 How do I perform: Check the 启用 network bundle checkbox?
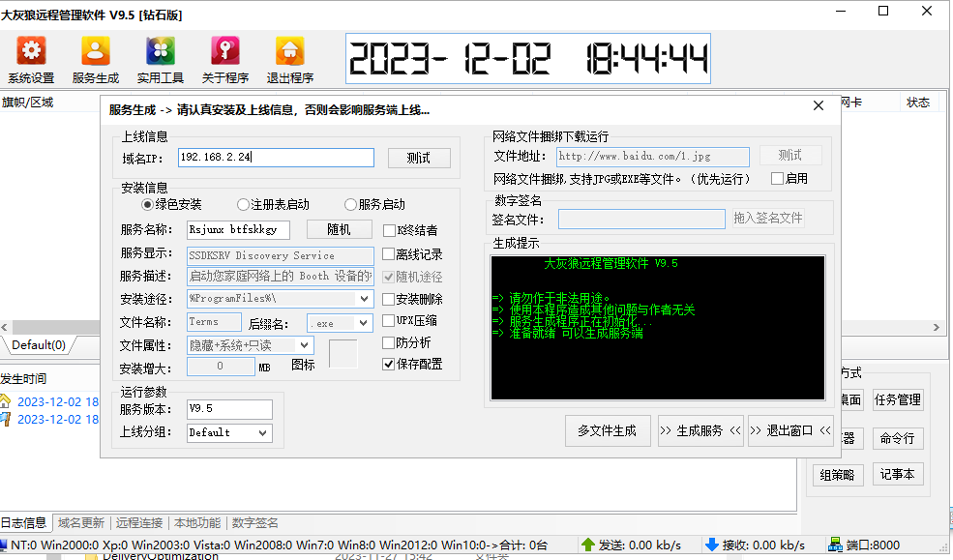click(777, 179)
